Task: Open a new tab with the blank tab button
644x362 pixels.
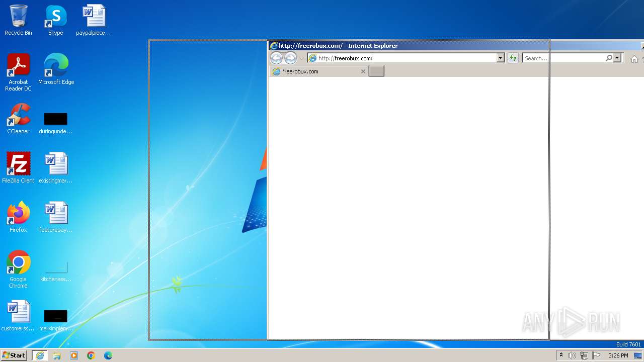Action: pyautogui.click(x=376, y=71)
